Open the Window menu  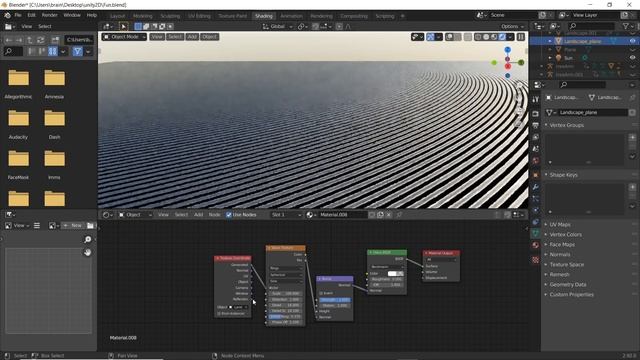[x=72, y=15]
